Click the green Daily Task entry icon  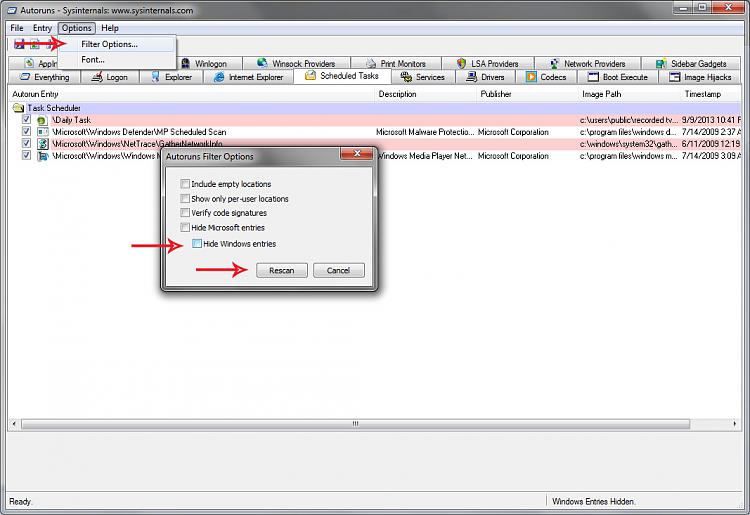click(x=42, y=121)
